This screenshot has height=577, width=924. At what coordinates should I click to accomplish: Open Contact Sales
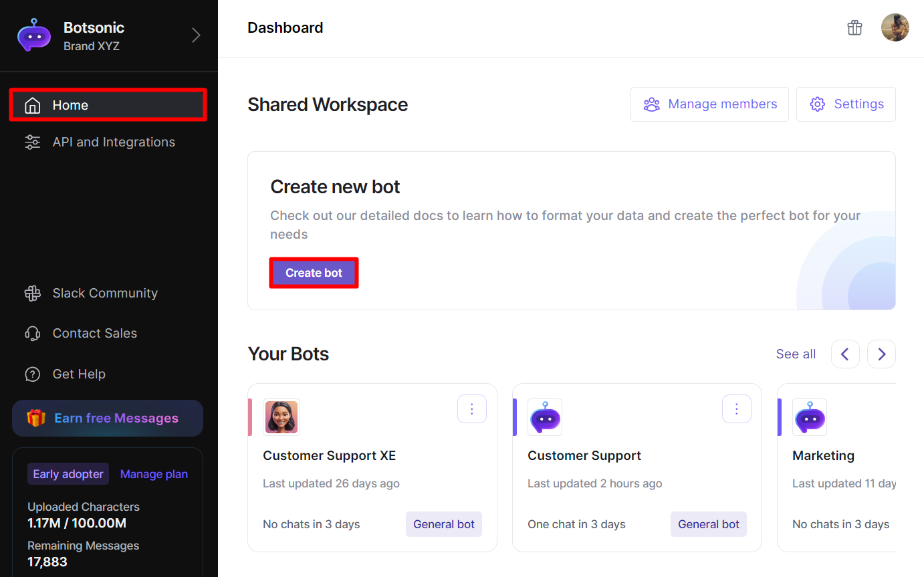(x=94, y=333)
